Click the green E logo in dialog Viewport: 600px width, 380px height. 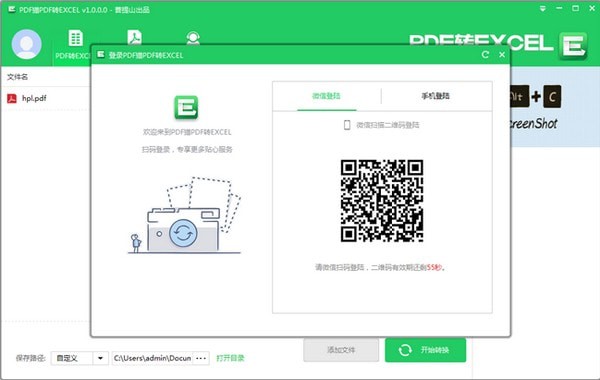click(186, 107)
